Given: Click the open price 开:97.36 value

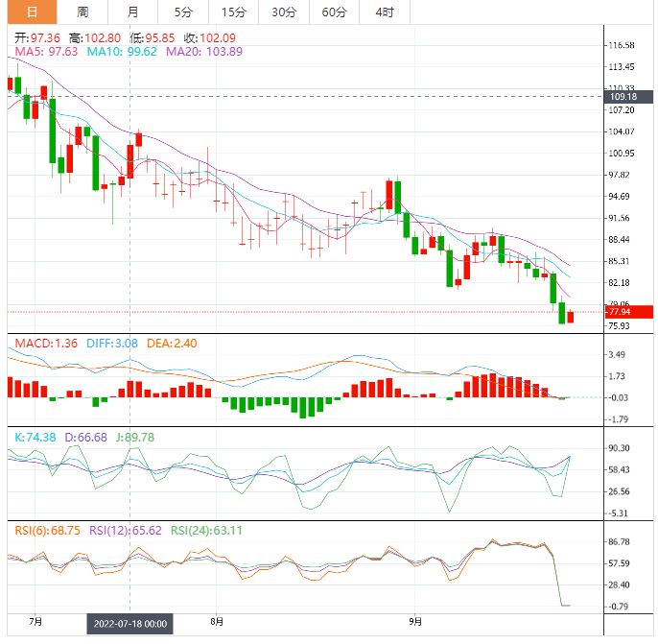Looking at the screenshot, I should click(x=37, y=38).
